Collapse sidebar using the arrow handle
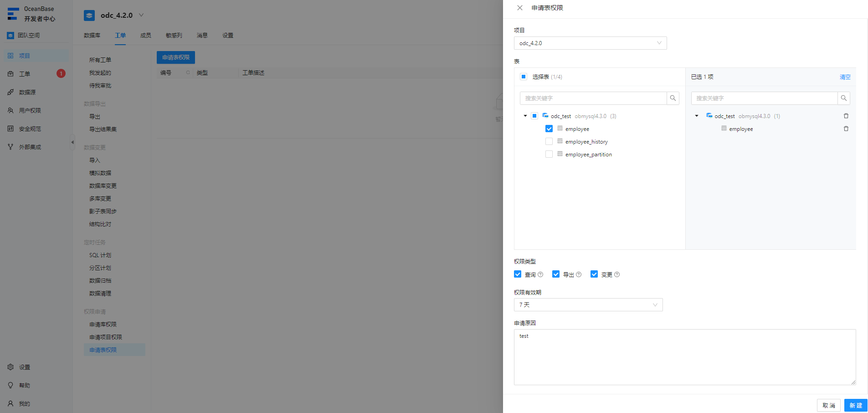The image size is (868, 413). click(x=72, y=142)
